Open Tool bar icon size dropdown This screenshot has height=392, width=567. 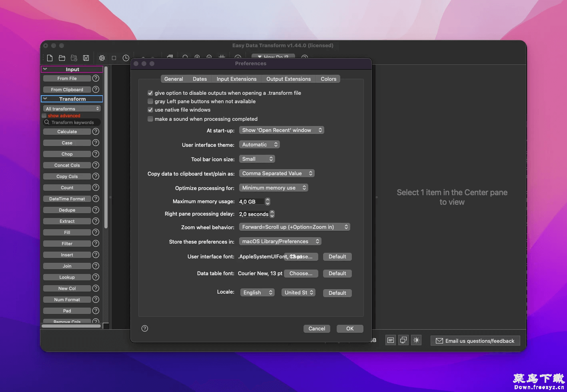coord(257,159)
